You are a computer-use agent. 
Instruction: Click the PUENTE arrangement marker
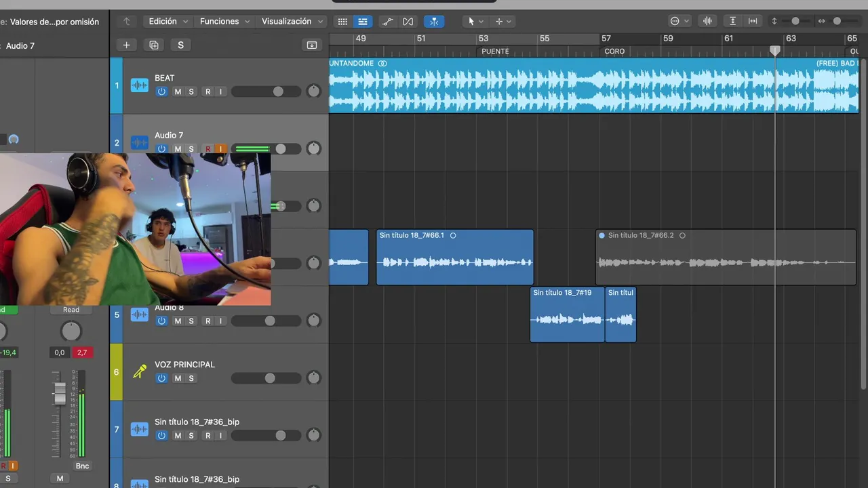495,51
